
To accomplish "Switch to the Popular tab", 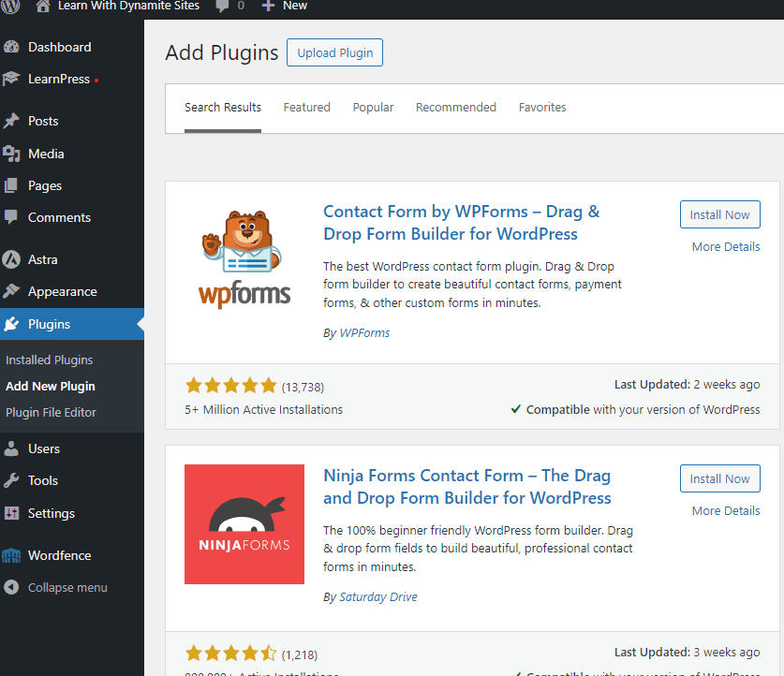I will click(373, 108).
